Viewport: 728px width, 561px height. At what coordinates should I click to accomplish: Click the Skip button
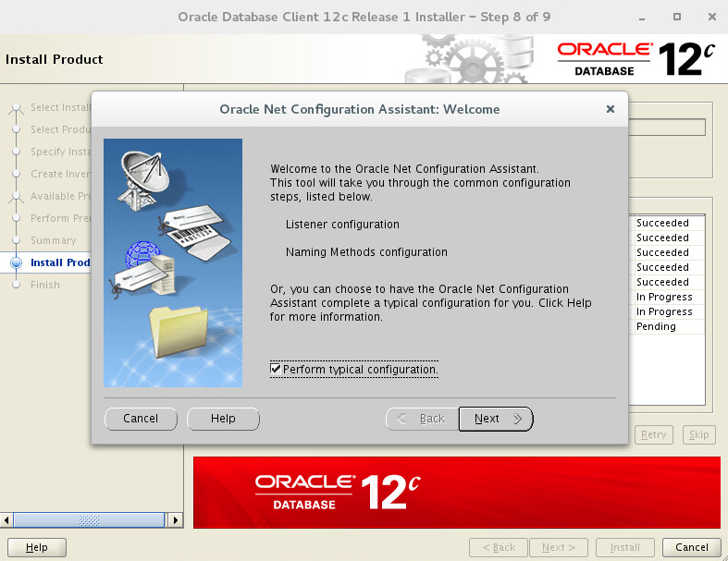[x=698, y=434]
